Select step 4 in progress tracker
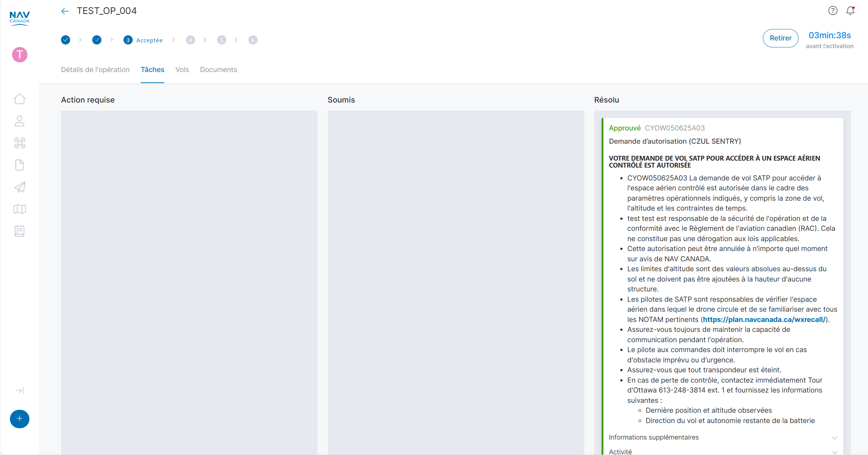This screenshot has width=868, height=455. 190,40
